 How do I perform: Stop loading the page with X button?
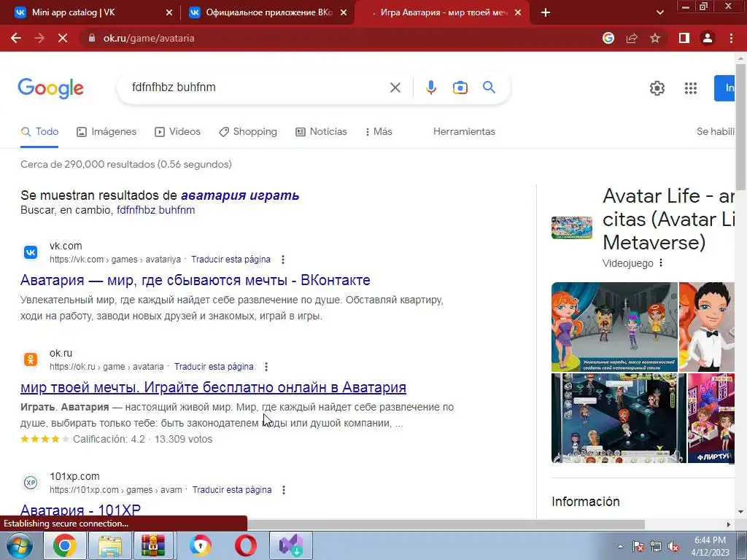pyautogui.click(x=63, y=38)
